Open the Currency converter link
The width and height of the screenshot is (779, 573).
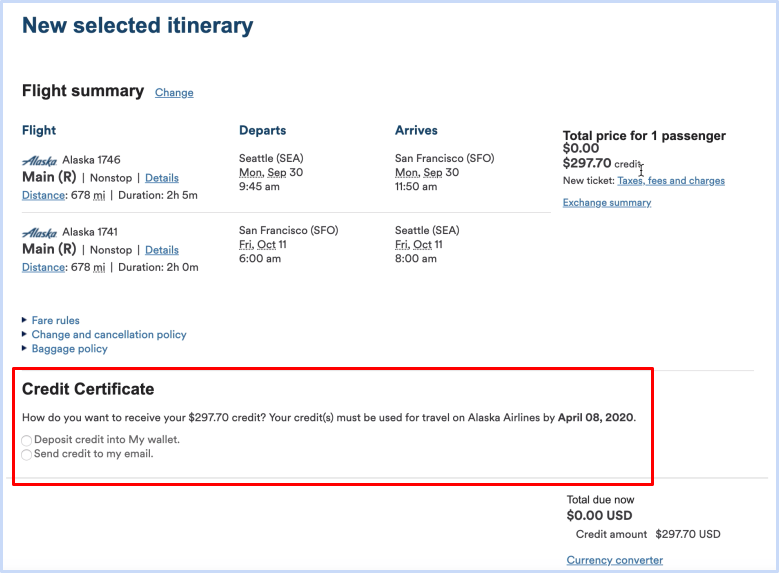pyautogui.click(x=615, y=560)
